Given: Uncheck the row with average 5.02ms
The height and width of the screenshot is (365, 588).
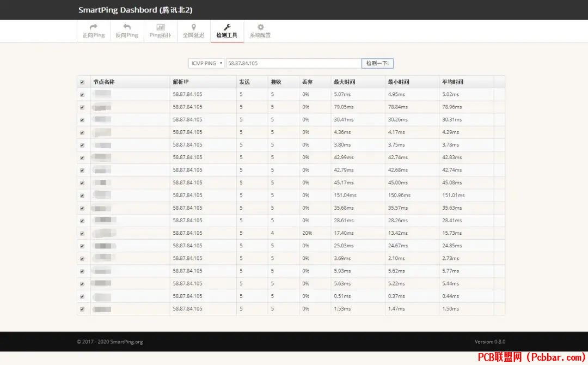Looking at the screenshot, I should [x=82, y=95].
